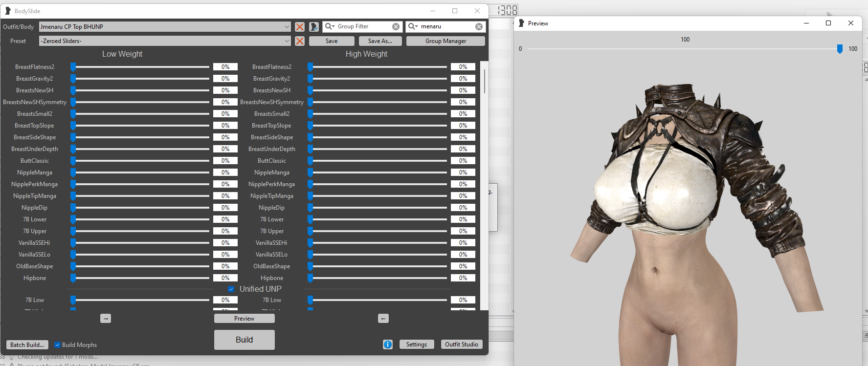Open outfit in Outfit Studio via head icon

click(x=314, y=27)
